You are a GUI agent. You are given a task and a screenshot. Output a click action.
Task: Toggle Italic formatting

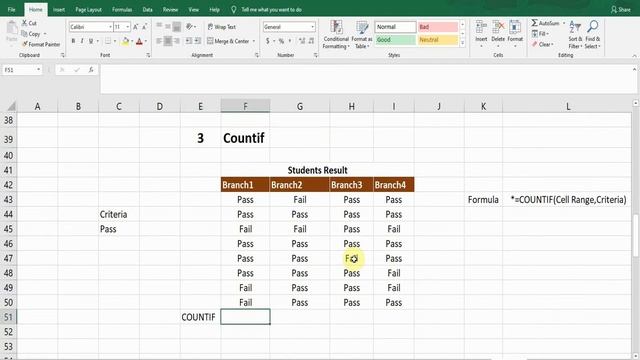pyautogui.click(x=82, y=41)
